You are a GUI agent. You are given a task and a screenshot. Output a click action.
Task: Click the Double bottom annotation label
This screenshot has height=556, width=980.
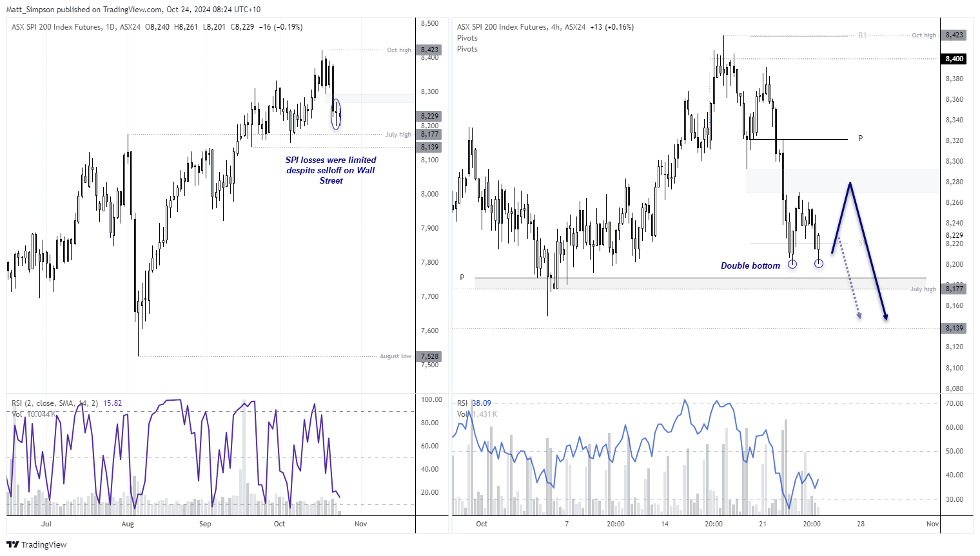click(x=750, y=265)
